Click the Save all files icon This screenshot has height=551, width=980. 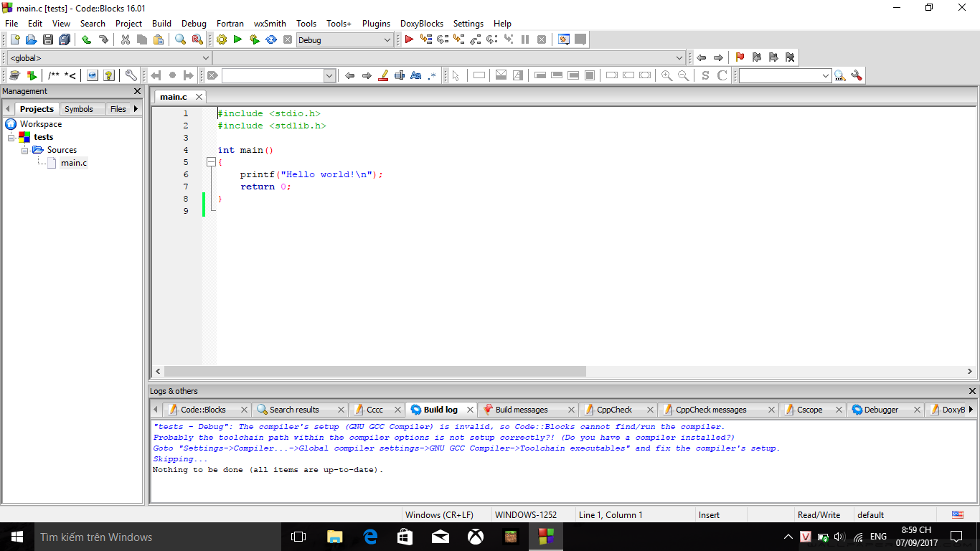[65, 40]
